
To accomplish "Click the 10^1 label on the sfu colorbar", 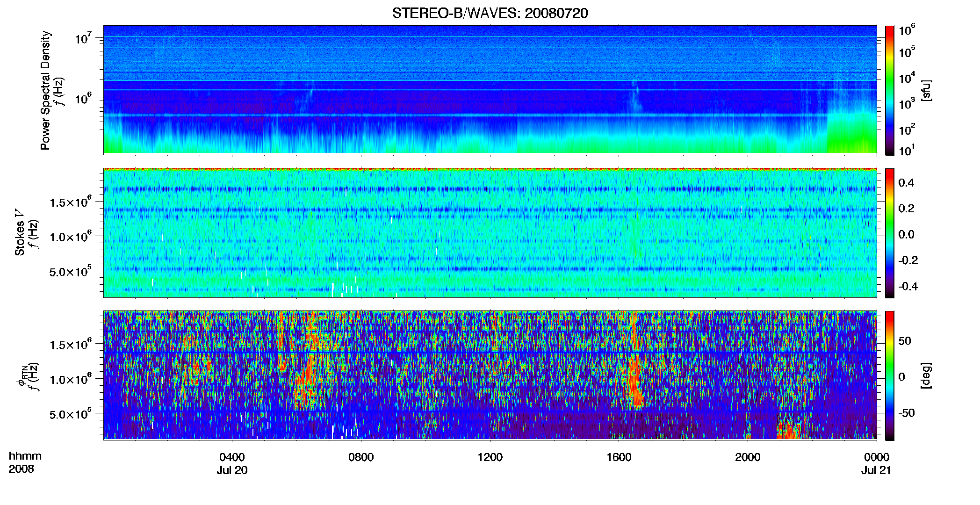I will click(x=907, y=150).
